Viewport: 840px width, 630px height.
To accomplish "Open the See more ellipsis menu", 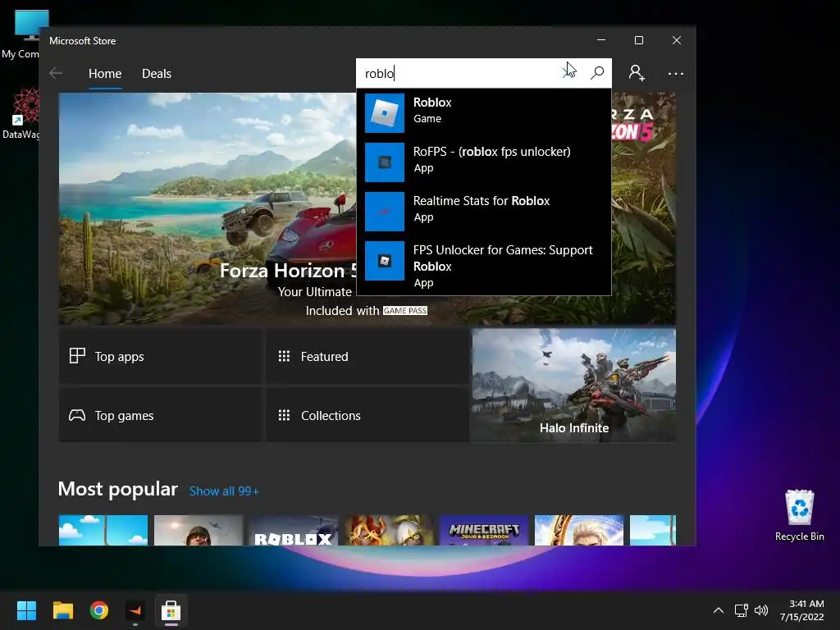I will point(676,73).
